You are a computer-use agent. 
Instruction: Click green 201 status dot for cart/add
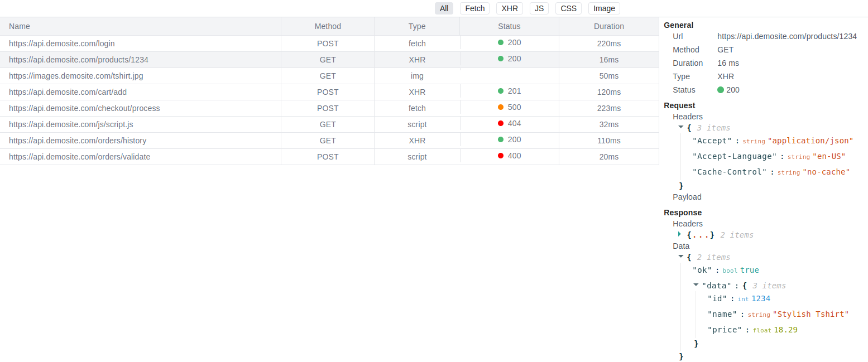[501, 91]
